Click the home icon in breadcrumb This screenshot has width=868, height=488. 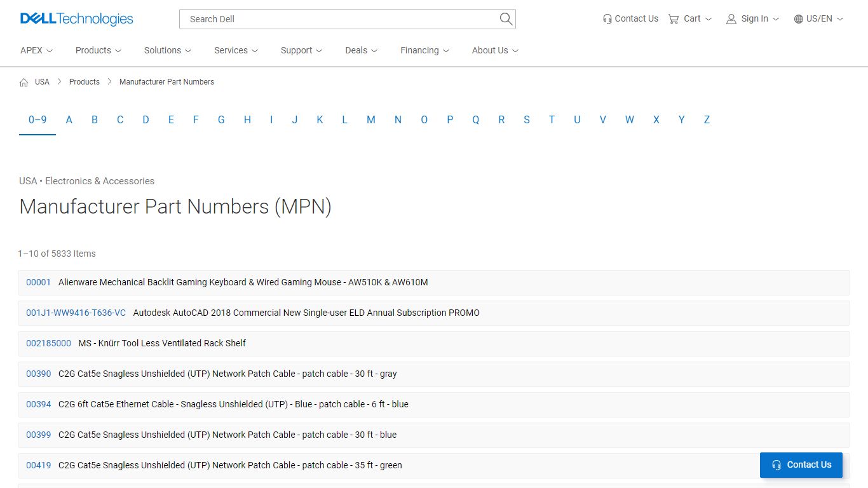click(24, 82)
